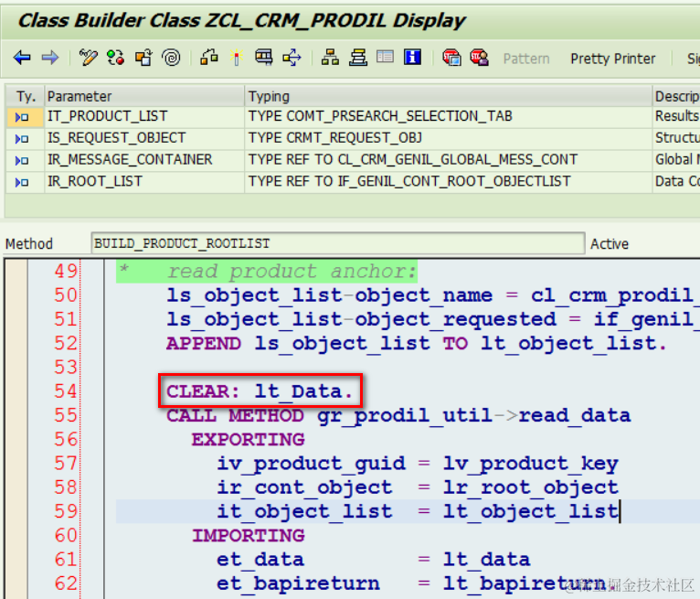Click et_bapireturn on line 62
This screenshot has width=700, height=599.
click(298, 583)
